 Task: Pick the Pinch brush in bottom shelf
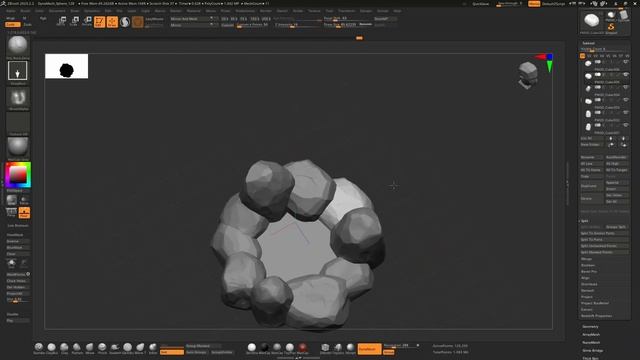tap(102, 347)
